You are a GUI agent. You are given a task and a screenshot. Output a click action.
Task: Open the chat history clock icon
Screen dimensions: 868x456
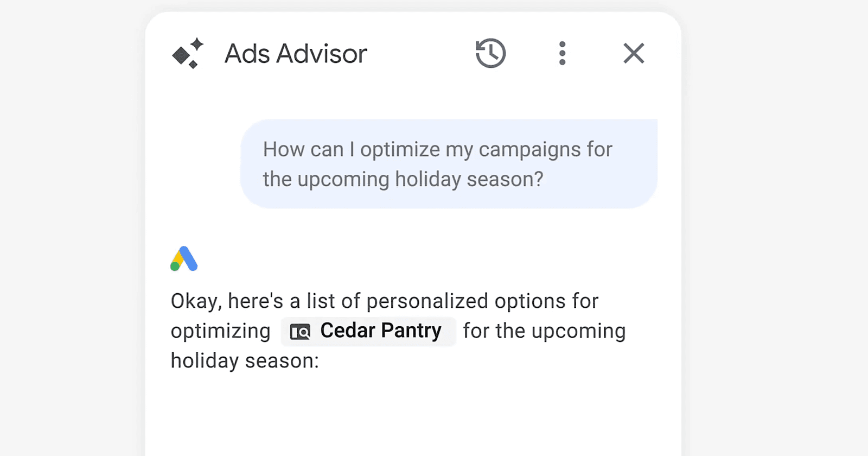pos(490,53)
